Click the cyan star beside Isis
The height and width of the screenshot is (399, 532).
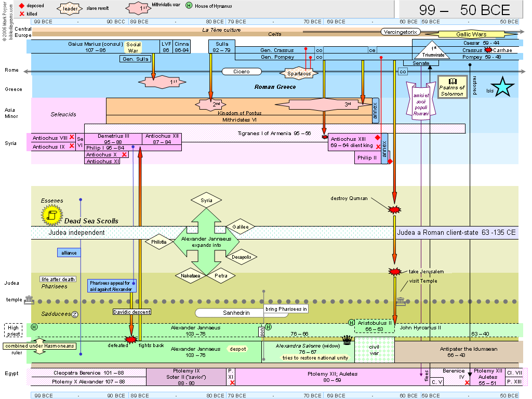click(503, 87)
